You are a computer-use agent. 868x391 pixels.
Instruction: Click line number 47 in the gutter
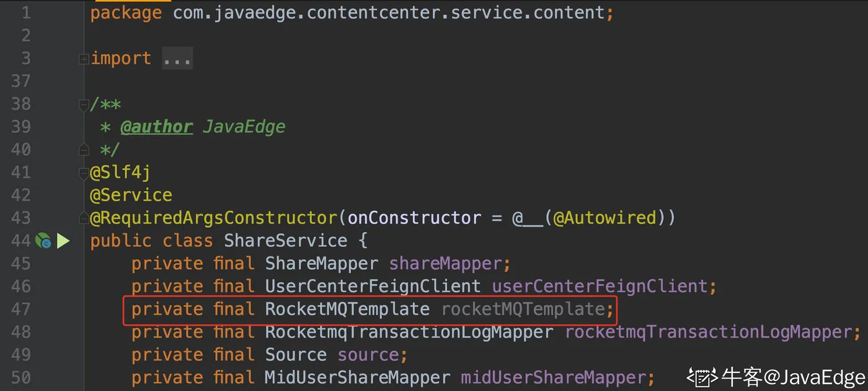pyautogui.click(x=20, y=309)
